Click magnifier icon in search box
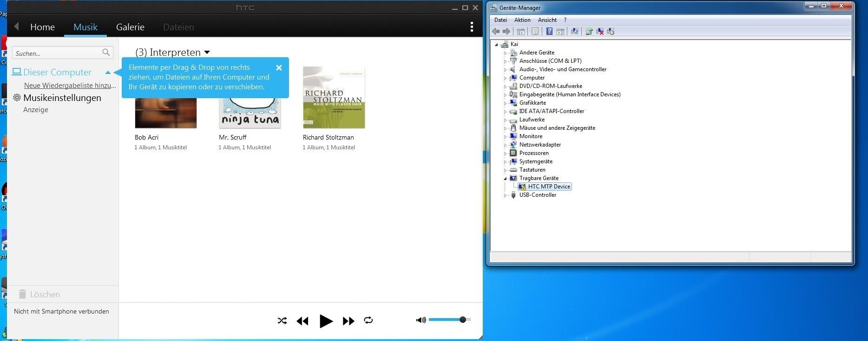Screen dimensions: 868x341 106,53
